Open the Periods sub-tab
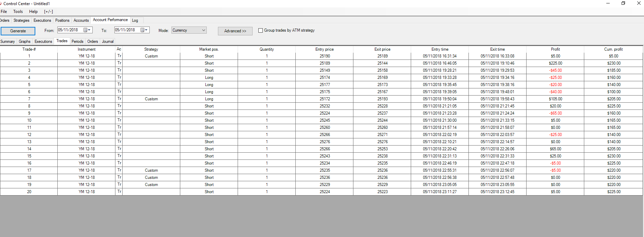644x237 pixels. (x=77, y=41)
